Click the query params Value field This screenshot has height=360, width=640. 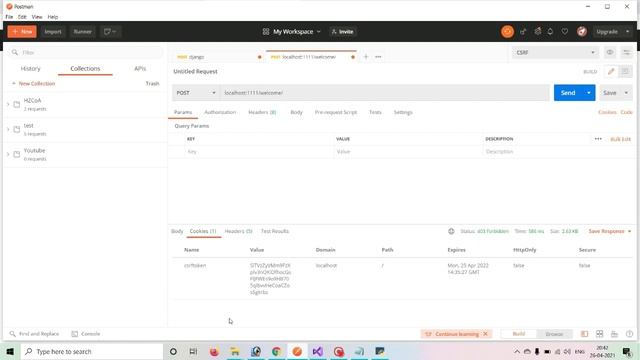(408, 151)
